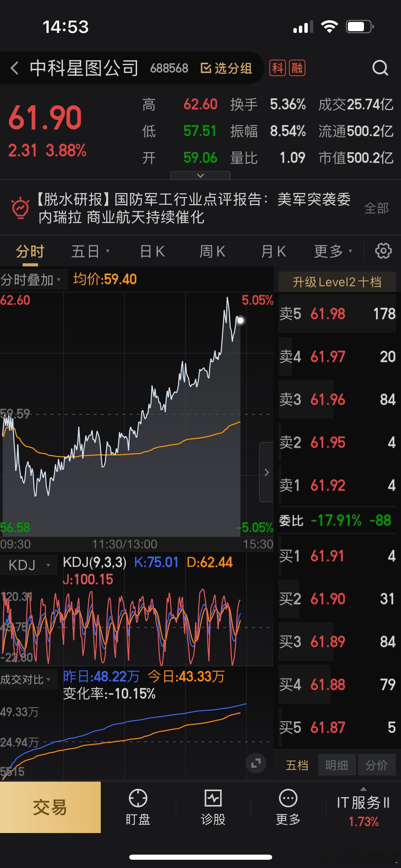401x868 pixels.
Task: Expand IT服务II sector panel
Action: click(x=363, y=807)
